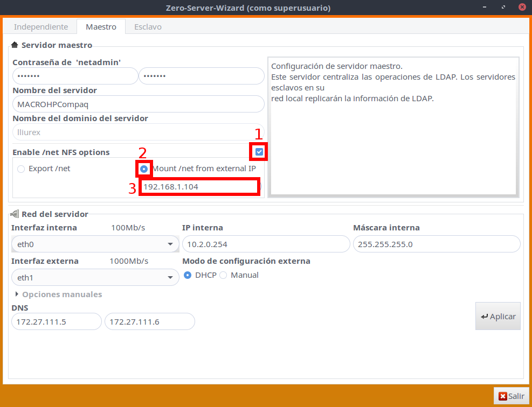
Task: Select the Maestro tab
Action: pos(101,27)
